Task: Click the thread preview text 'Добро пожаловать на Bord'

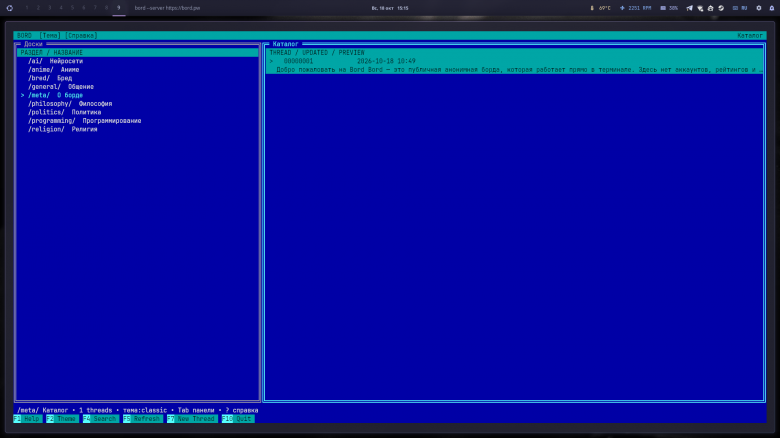Action: (x=321, y=70)
